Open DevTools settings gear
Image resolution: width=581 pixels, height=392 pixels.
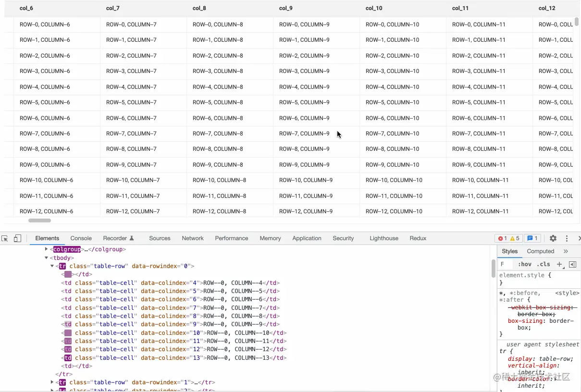[x=553, y=238]
